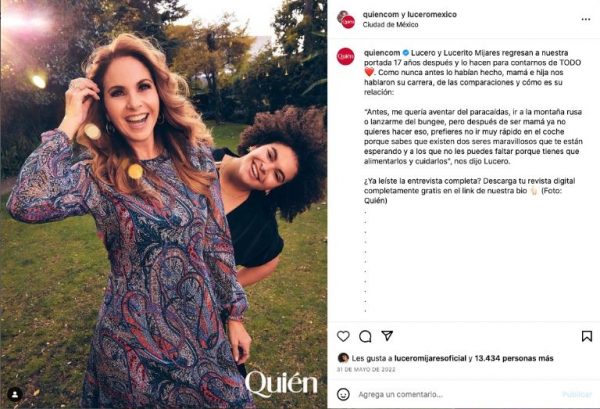Open the 31 de mayo de 2022 timestamp
Screen dimensions: 600x409
(x=366, y=370)
